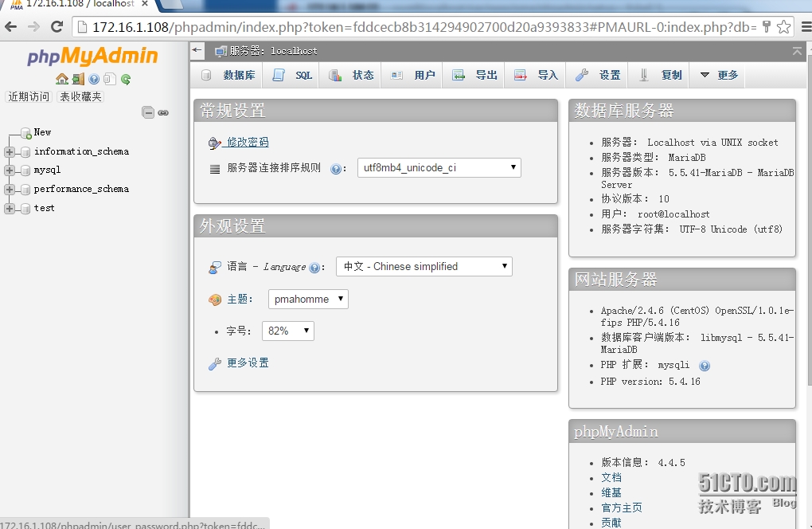This screenshot has width=812, height=529.
Task: Open the font size dropdown showing 82%
Action: (288, 331)
